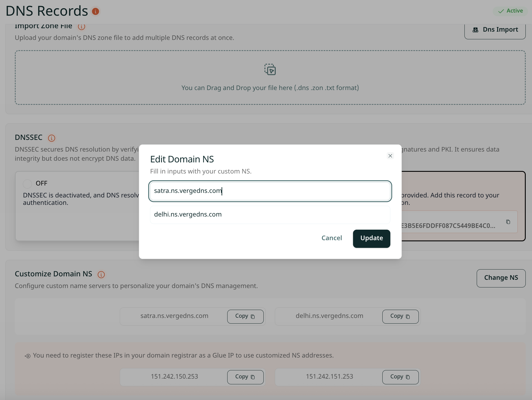Click the Active status badge
The height and width of the screenshot is (400, 532).
(x=510, y=11)
